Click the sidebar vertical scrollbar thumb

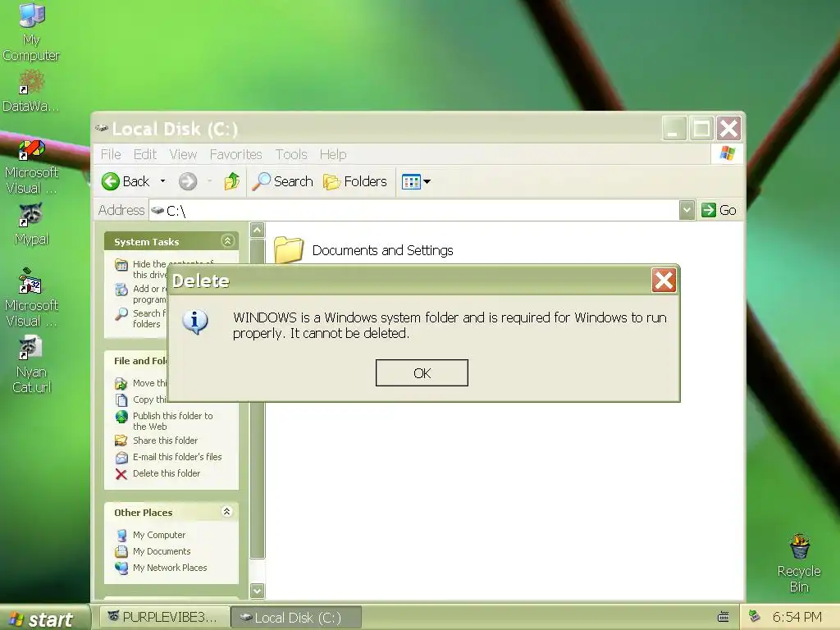[x=257, y=399]
